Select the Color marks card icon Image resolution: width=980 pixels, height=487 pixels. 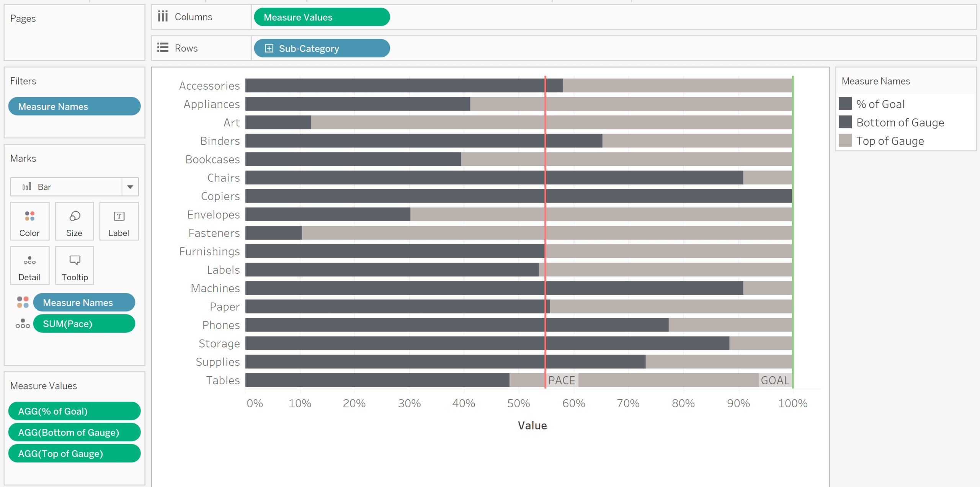29,216
